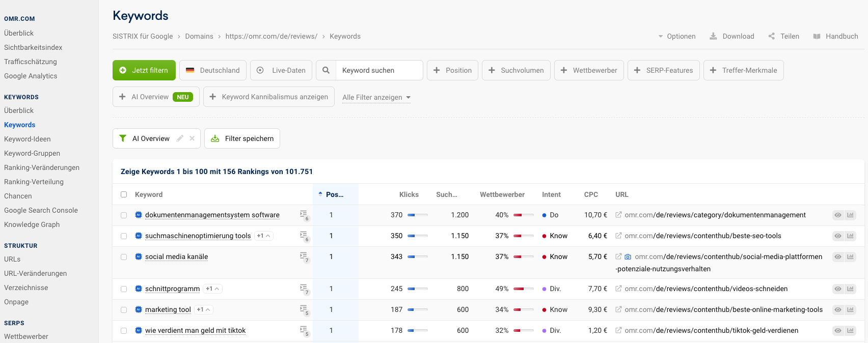
Task: Click the Download icon in the header
Action: pyautogui.click(x=713, y=36)
